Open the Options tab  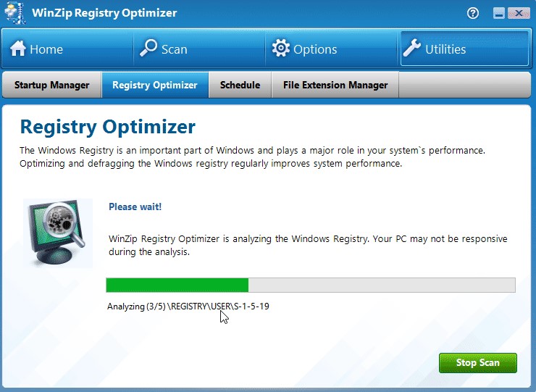[x=331, y=49]
